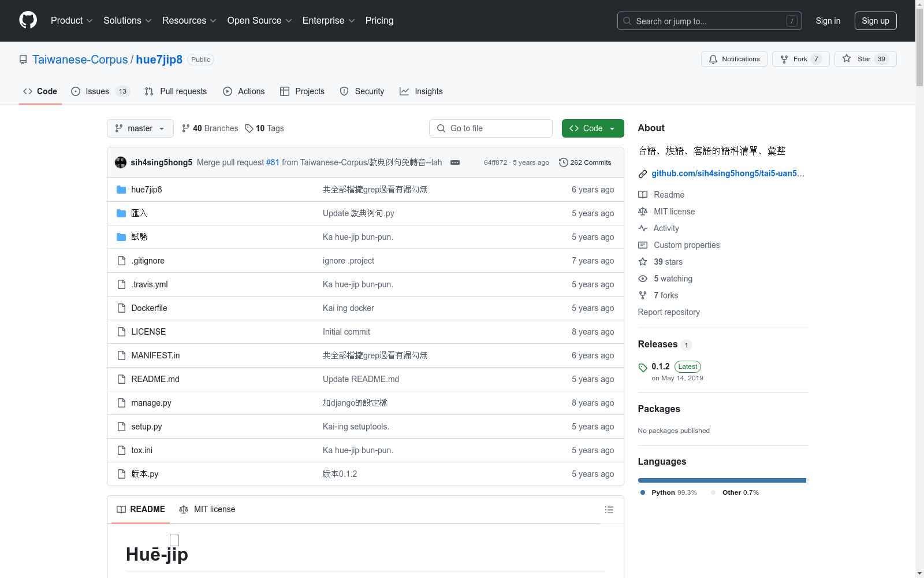Screen dimensions: 924x578
Task: Open the .travis.yml file
Action: click(x=150, y=284)
